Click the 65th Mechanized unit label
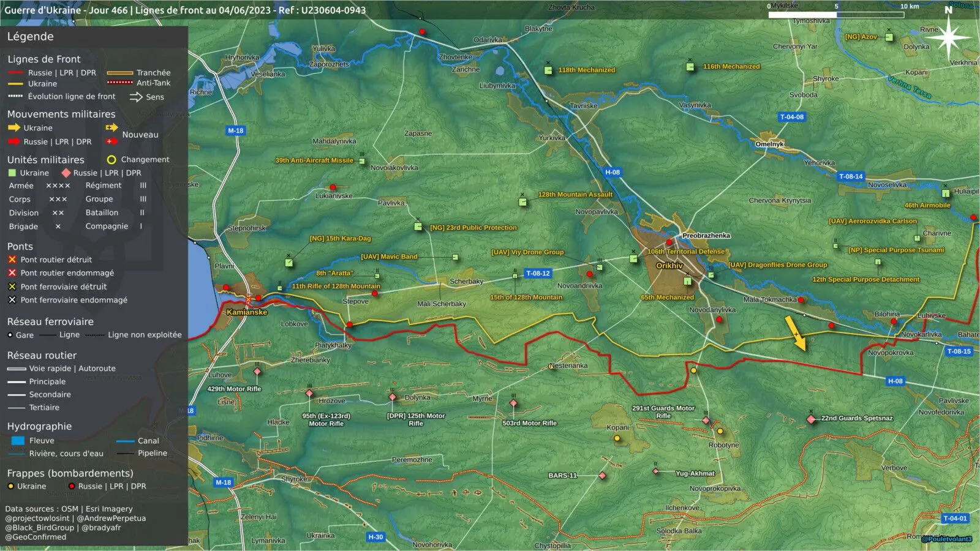Viewport: 980px width, 551px height. click(668, 298)
